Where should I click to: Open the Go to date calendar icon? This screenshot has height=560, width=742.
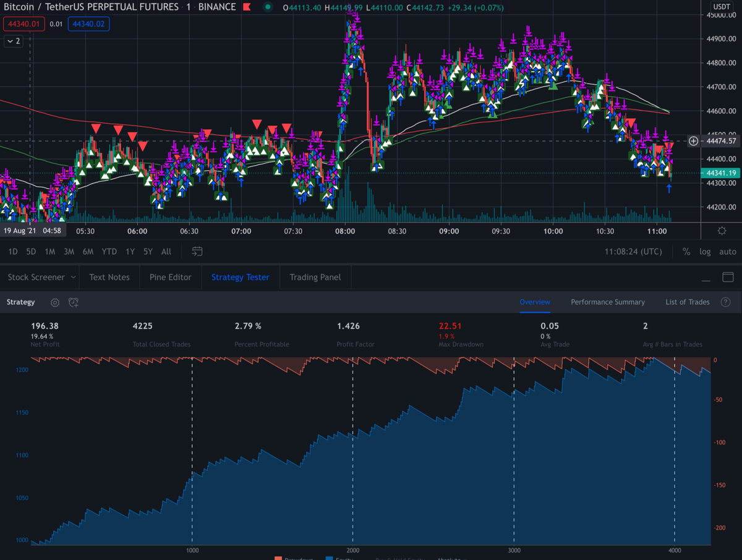pyautogui.click(x=197, y=252)
